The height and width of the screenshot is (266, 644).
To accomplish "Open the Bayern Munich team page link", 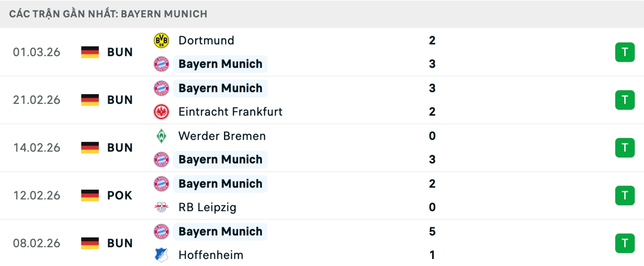I will coord(220,64).
